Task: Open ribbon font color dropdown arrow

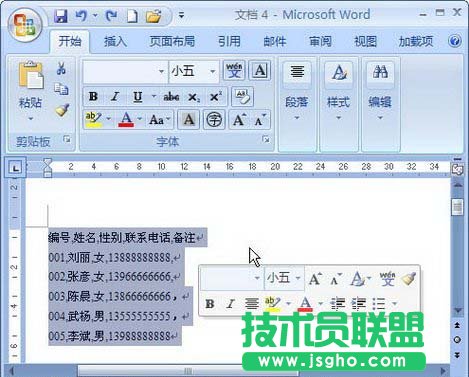Action: [140, 119]
